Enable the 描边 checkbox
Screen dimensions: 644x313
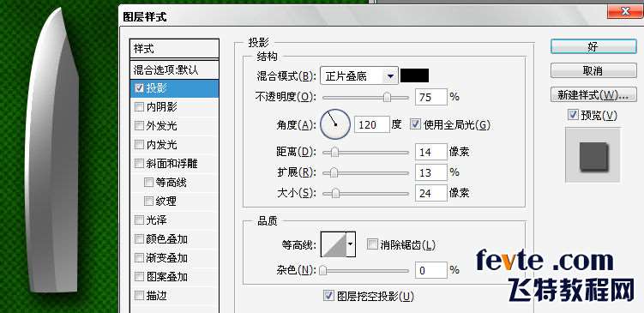tap(139, 296)
